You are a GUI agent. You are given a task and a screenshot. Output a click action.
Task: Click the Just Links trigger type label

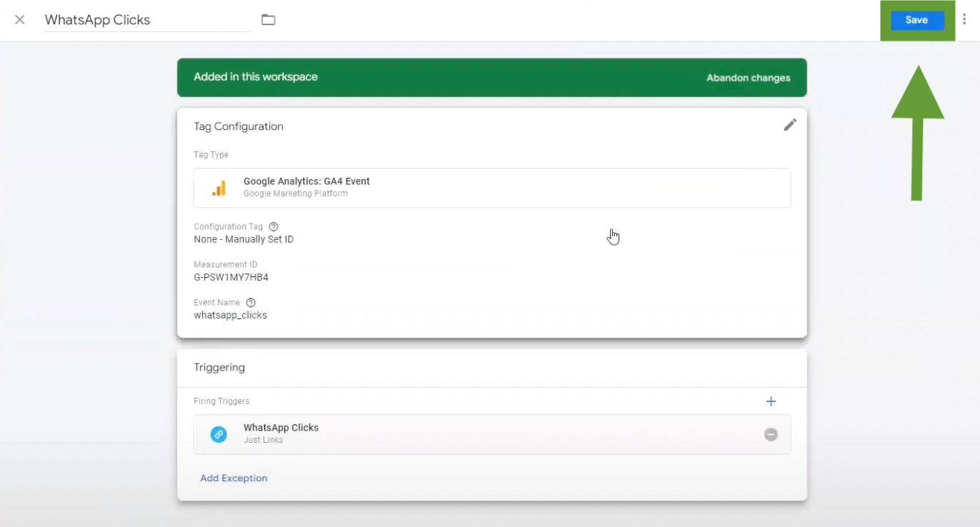coord(263,440)
